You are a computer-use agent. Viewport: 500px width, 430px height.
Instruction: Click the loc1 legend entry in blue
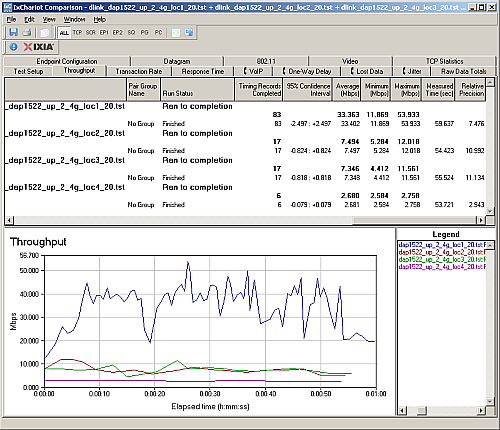(x=442, y=245)
